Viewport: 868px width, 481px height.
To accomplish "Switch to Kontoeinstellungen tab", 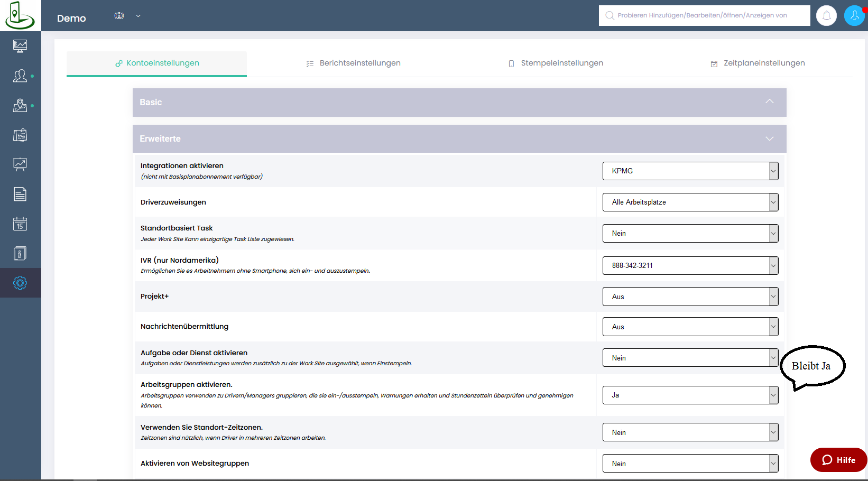I will [156, 63].
